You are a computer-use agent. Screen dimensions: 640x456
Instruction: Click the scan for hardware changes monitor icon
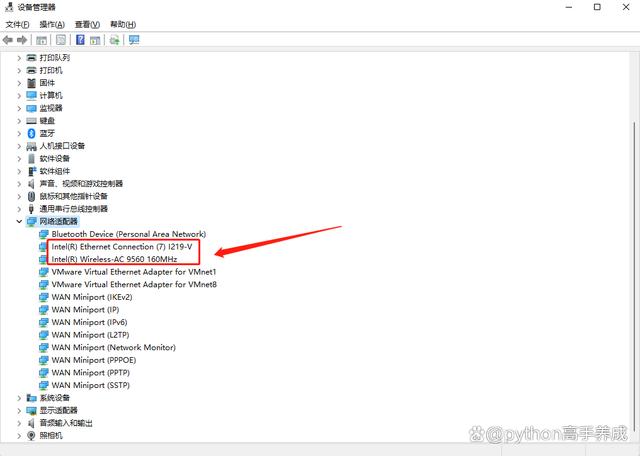click(133, 40)
